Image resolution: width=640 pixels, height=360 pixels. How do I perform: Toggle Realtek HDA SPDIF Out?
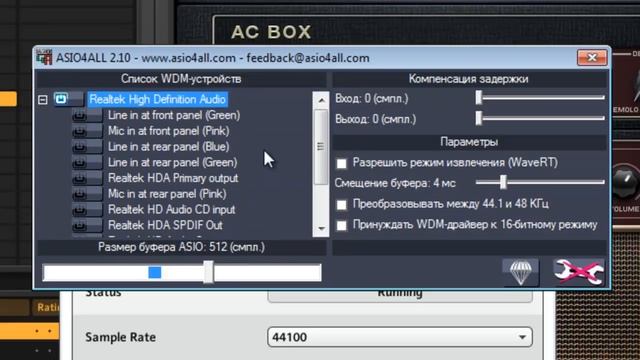pos(87,225)
